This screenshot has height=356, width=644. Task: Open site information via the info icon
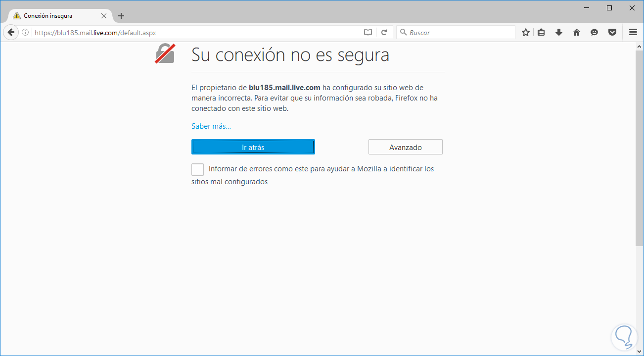point(26,33)
